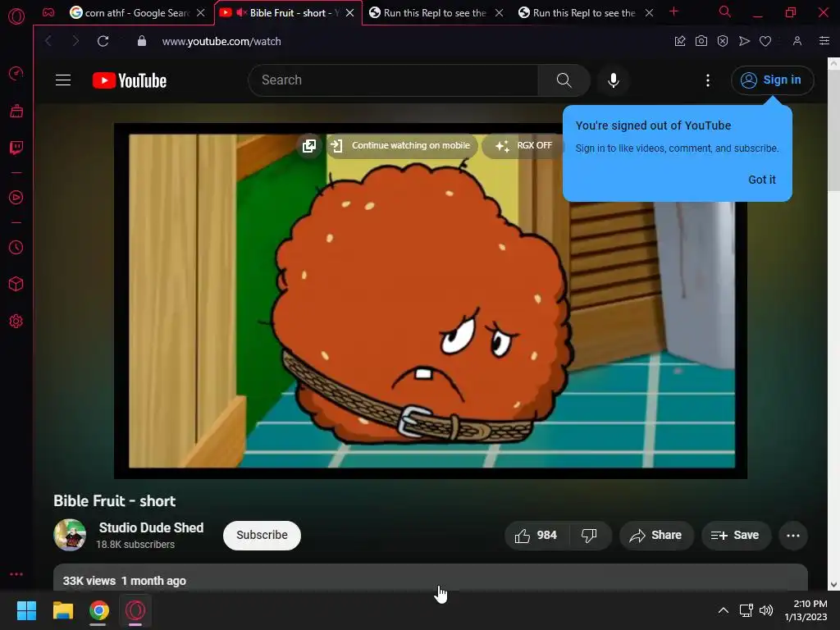Open the YouTube guide hamburger menu

coord(63,80)
